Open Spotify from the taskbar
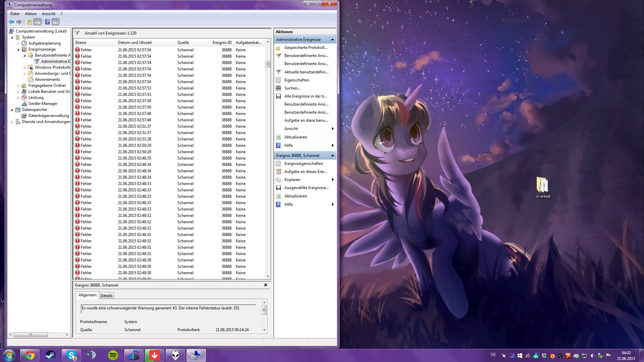644x362 pixels. click(113, 355)
